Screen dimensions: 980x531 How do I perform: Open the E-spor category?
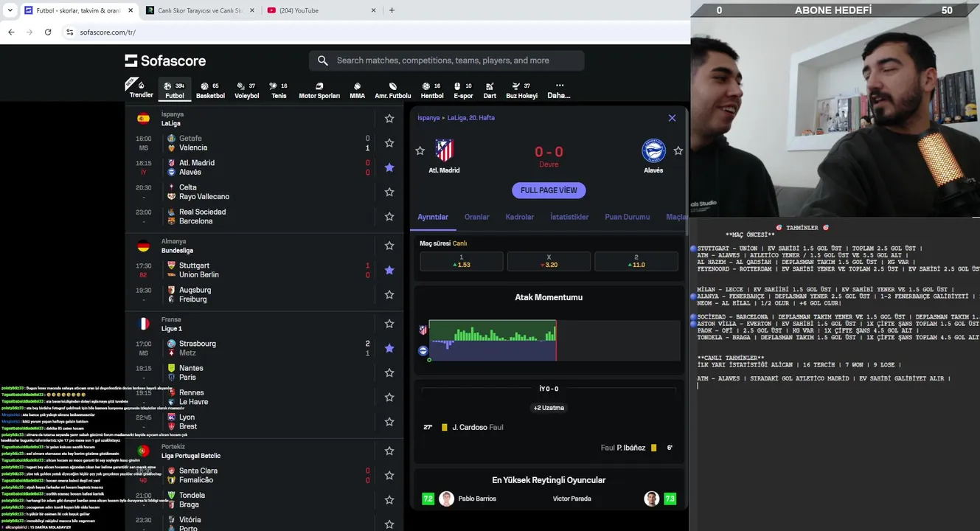point(463,89)
